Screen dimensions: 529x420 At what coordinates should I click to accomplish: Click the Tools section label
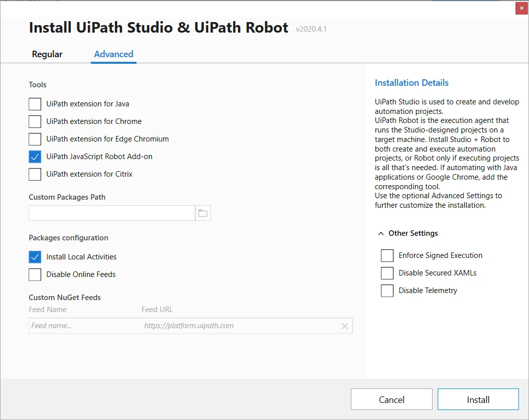[38, 85]
